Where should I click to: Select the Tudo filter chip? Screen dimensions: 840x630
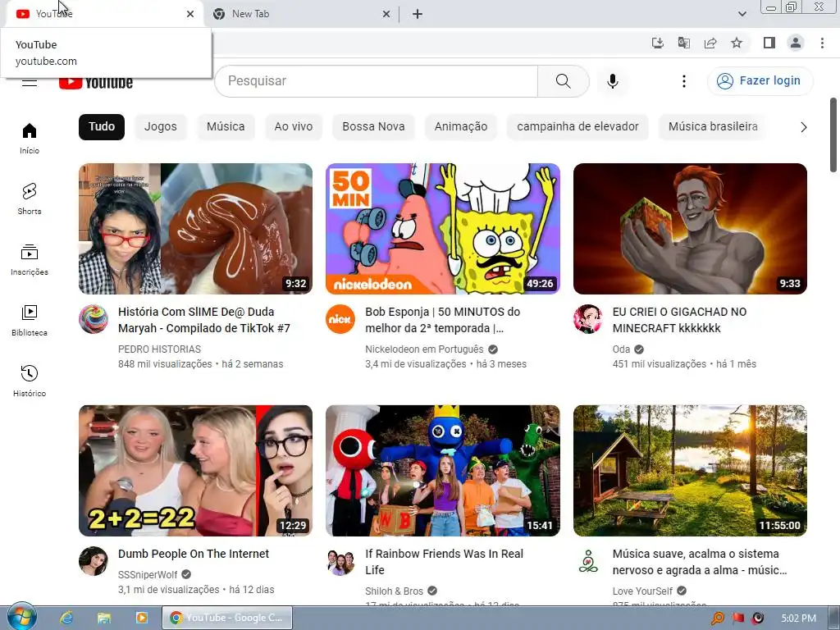pyautogui.click(x=102, y=127)
